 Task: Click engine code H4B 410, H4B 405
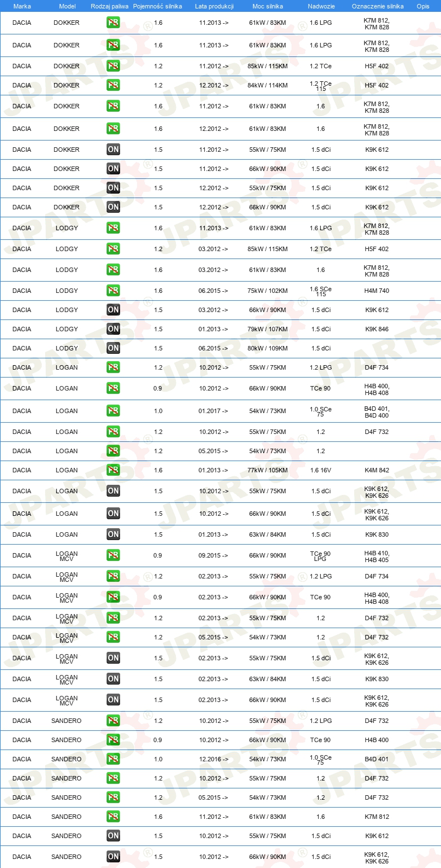(x=377, y=555)
